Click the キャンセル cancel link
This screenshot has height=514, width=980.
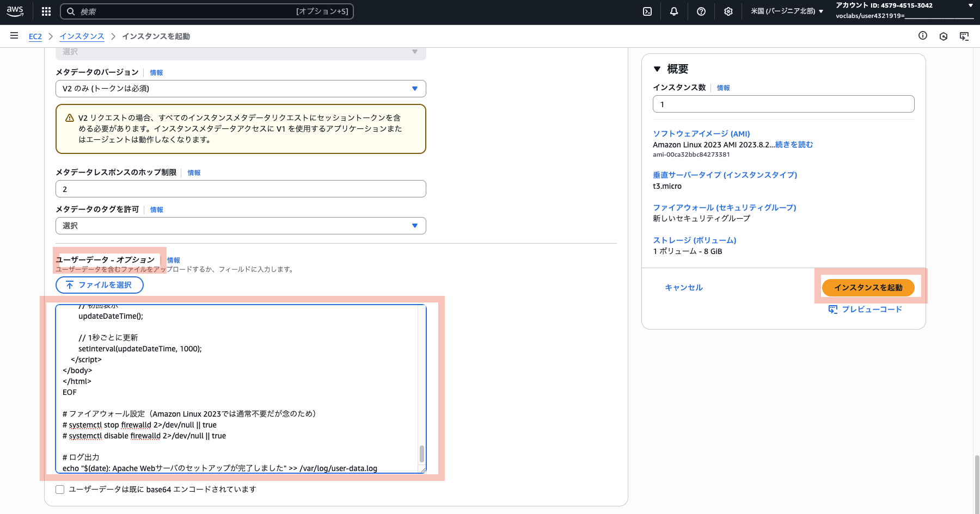pyautogui.click(x=684, y=288)
